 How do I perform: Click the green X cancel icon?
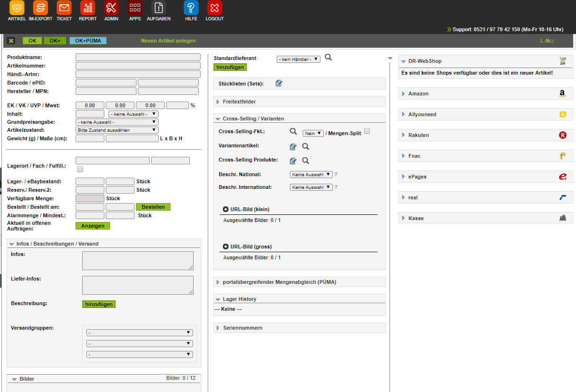11,41
